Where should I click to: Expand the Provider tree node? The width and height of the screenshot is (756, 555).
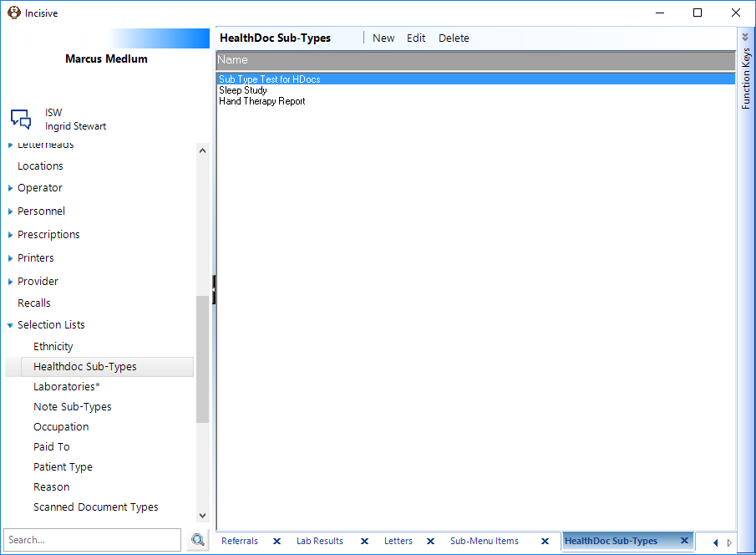point(10,282)
